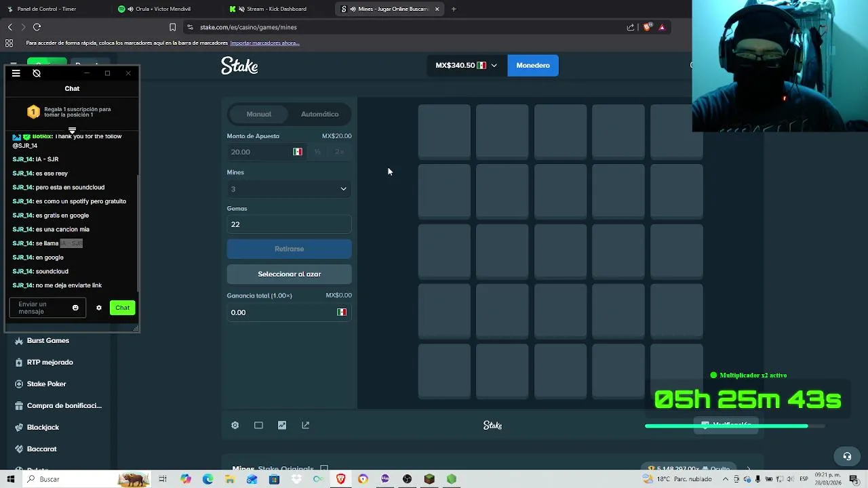Viewport: 868px width, 488px height.
Task: Click the Gemas count field
Action: (x=289, y=224)
